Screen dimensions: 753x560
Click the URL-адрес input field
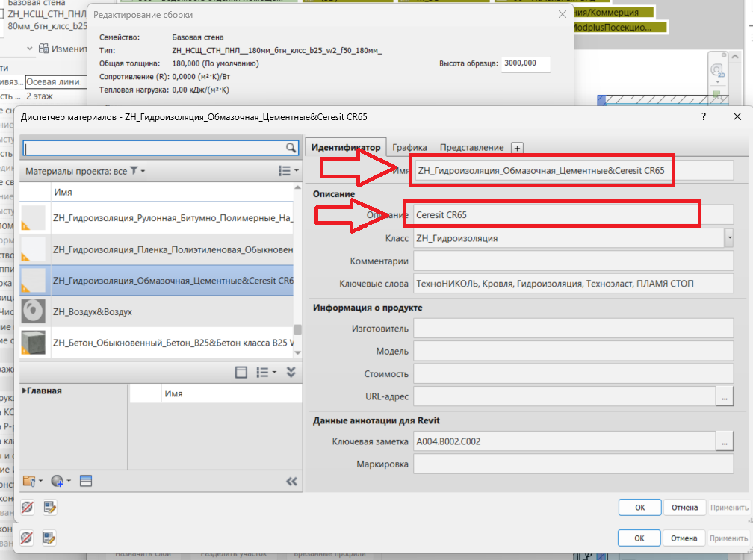click(x=565, y=396)
